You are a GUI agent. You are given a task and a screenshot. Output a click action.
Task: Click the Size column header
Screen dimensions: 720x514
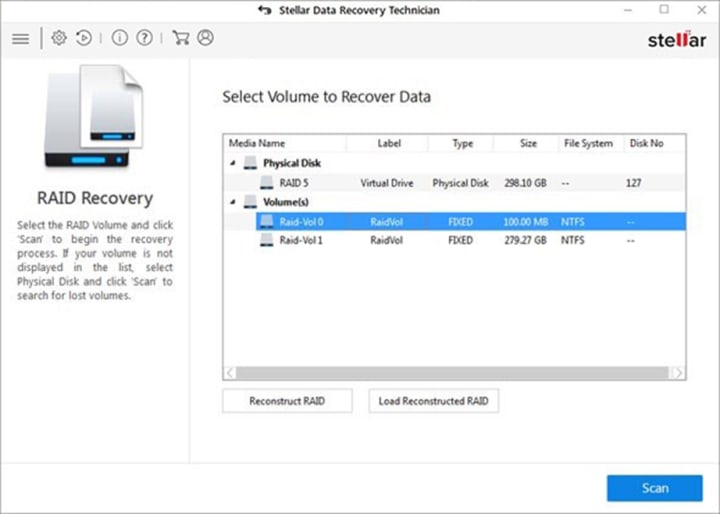click(527, 143)
